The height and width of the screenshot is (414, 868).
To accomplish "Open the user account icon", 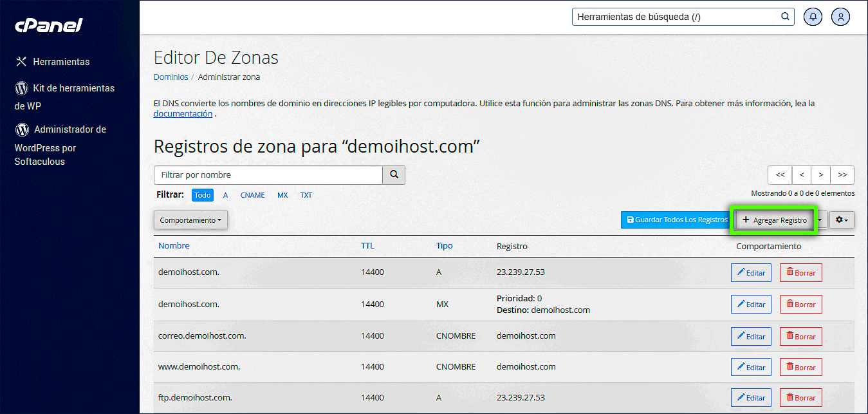I will (840, 17).
